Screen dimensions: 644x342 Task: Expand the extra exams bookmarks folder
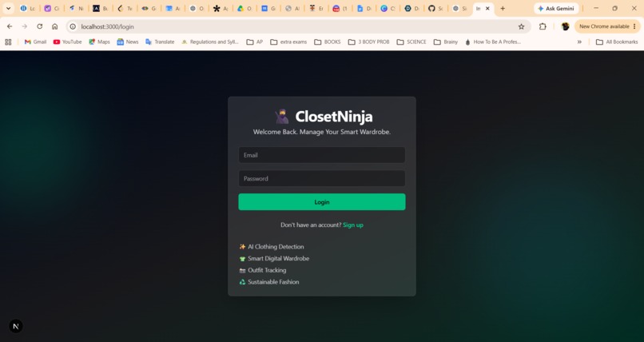point(288,42)
